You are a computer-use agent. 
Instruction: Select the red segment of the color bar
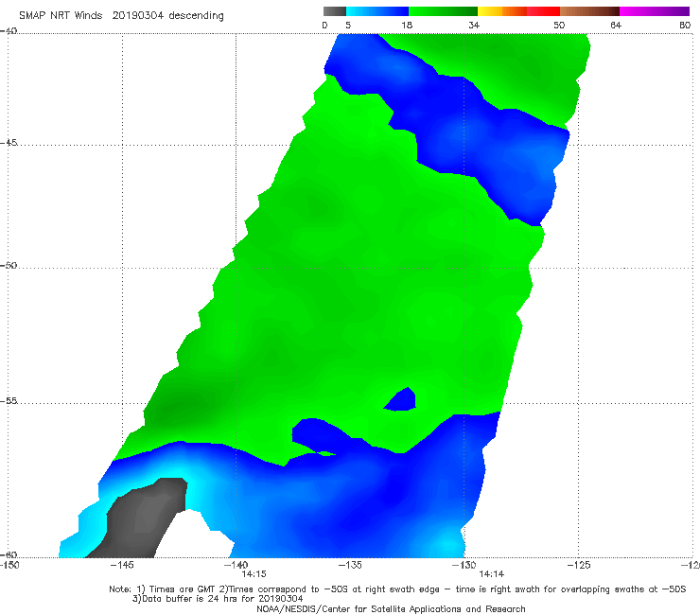(x=543, y=11)
